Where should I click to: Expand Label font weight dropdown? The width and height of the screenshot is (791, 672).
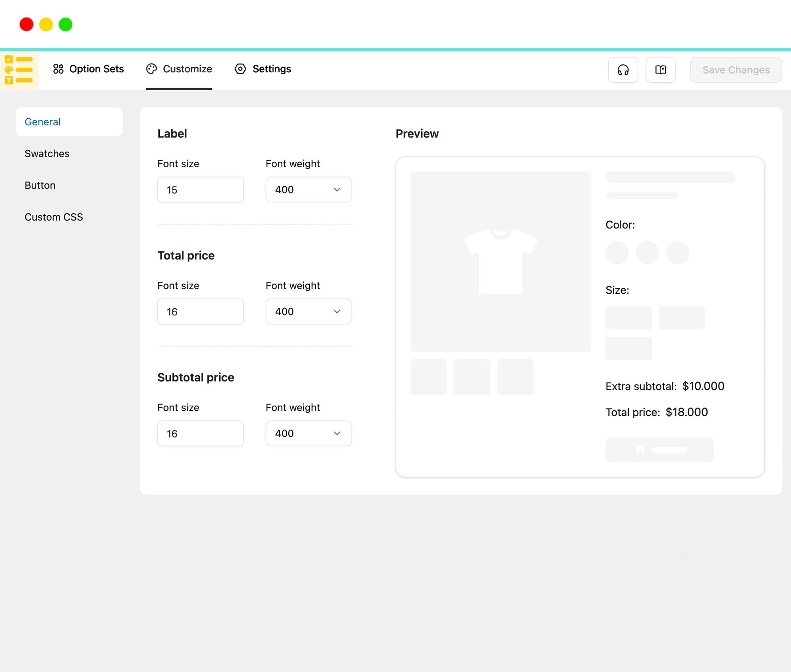(x=308, y=190)
